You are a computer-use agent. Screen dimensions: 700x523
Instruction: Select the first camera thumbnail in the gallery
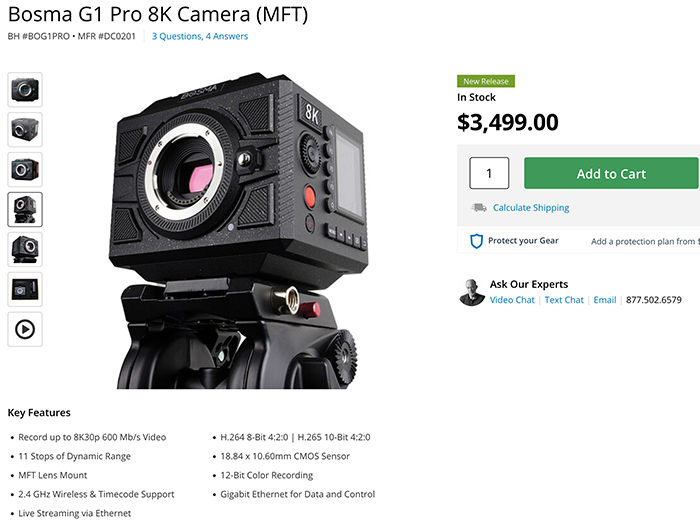(25, 89)
